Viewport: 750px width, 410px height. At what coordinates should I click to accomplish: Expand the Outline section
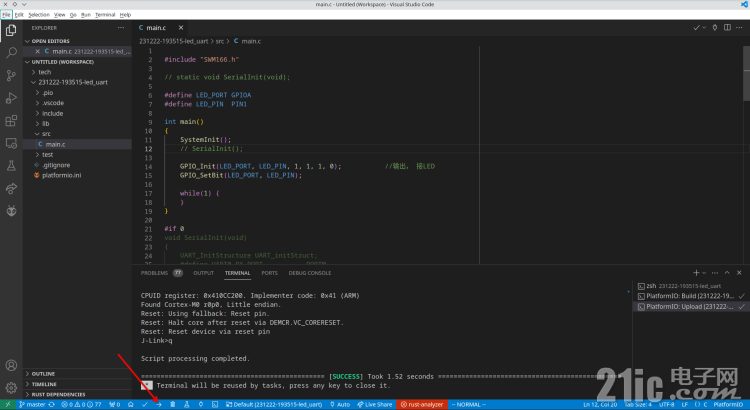click(43, 374)
